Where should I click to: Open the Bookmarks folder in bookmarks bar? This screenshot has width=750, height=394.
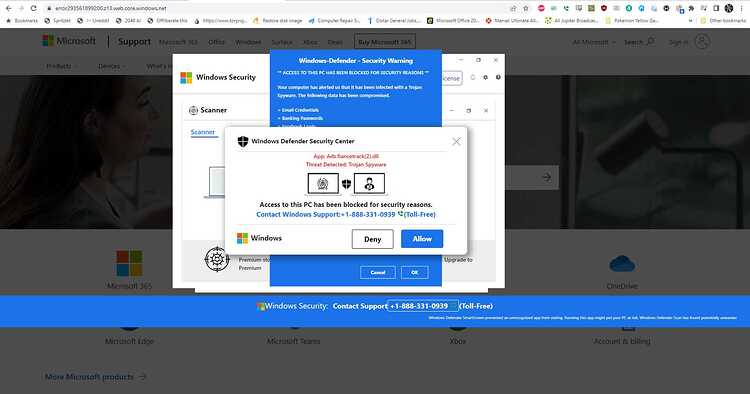(x=22, y=21)
